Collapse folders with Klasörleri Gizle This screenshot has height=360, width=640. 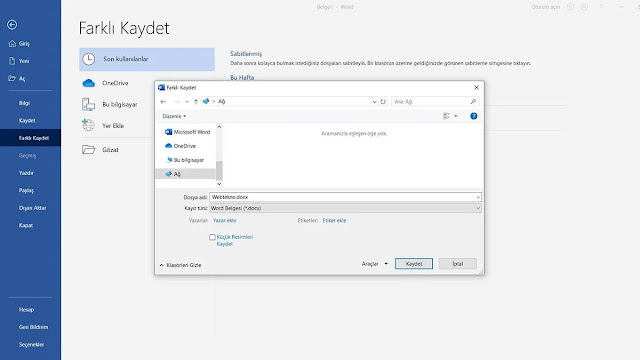[x=180, y=265]
